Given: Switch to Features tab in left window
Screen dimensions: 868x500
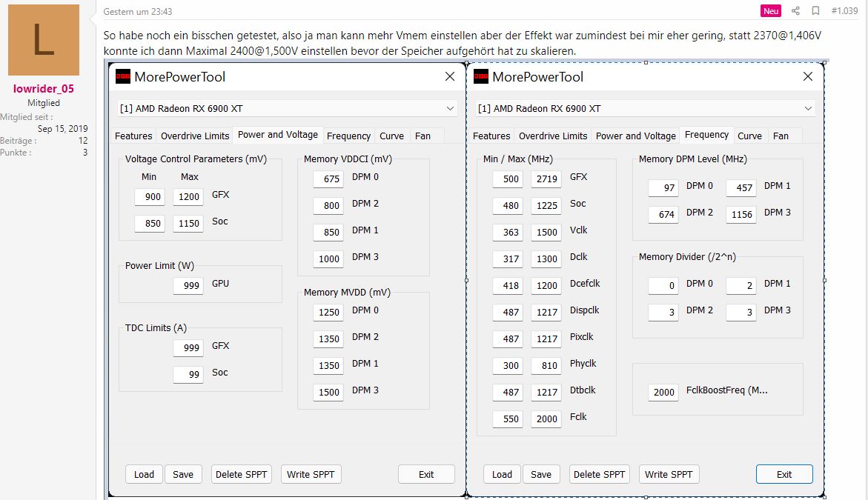Looking at the screenshot, I should point(133,136).
